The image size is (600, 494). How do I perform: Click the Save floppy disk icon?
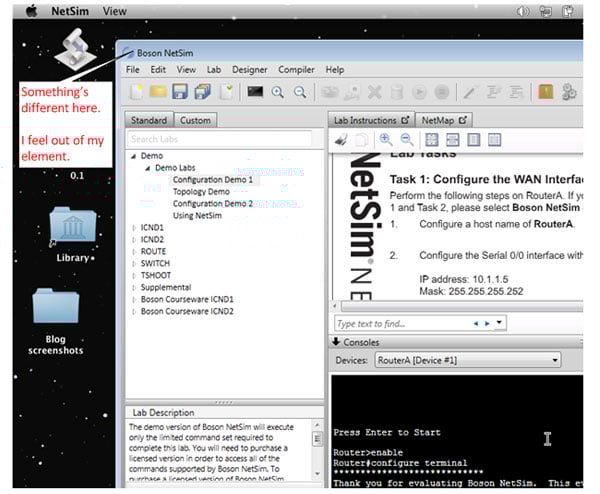coord(180,92)
